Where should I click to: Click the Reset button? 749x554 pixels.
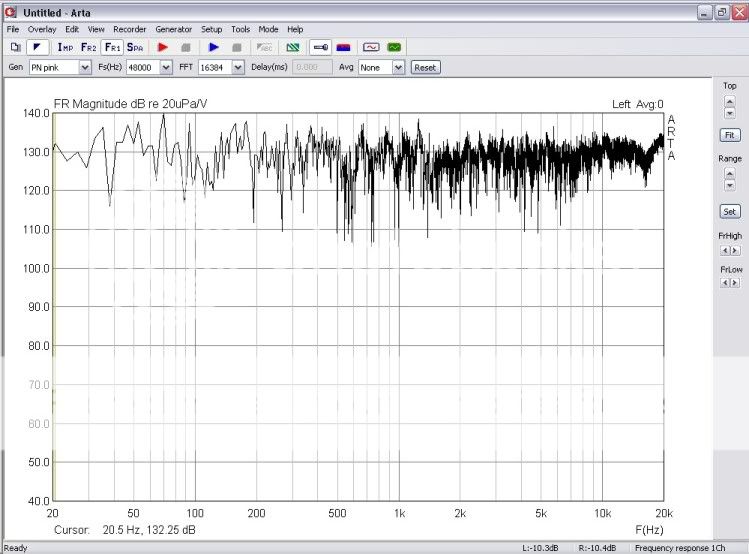(425, 67)
